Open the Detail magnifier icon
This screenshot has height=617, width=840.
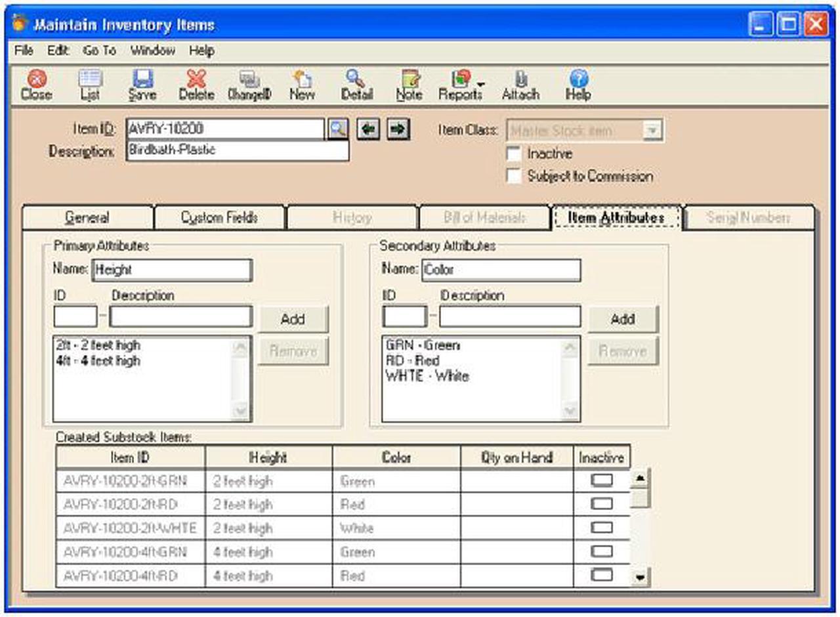(x=356, y=85)
